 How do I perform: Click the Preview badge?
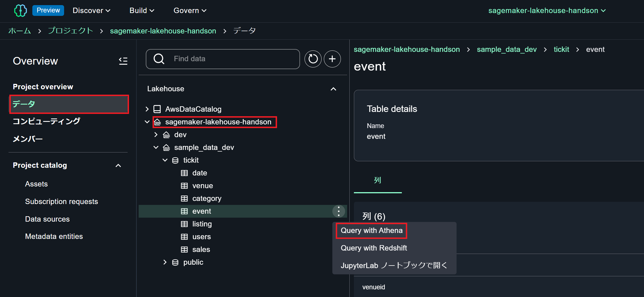48,10
